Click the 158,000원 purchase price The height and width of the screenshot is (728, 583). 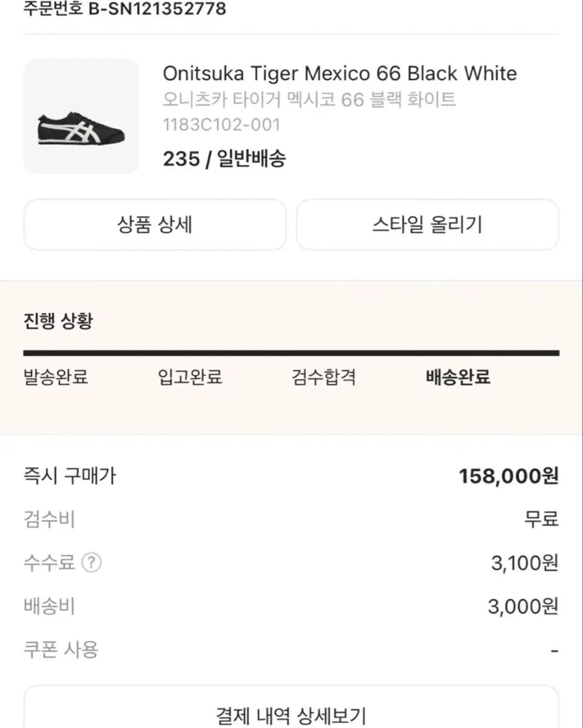point(508,476)
